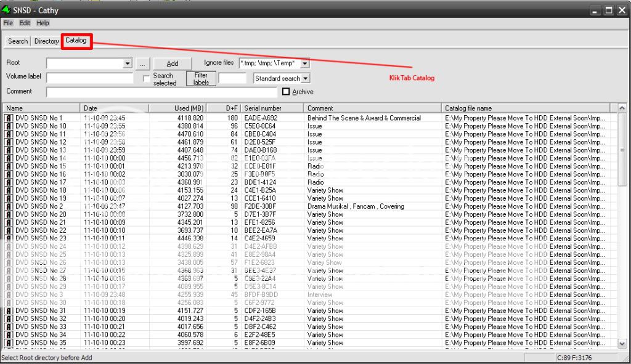Select the row icon for DVD SNSD No 27
The image size is (631, 364).
[9, 270]
